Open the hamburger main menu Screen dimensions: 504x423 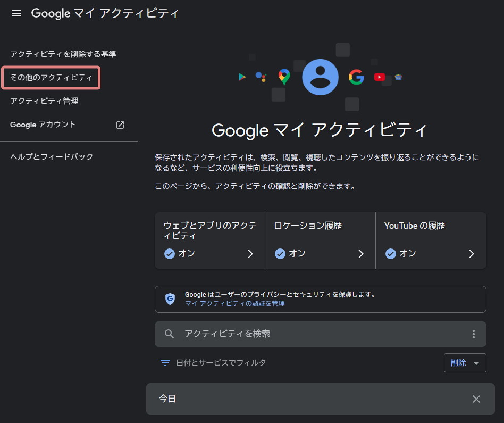(x=16, y=13)
